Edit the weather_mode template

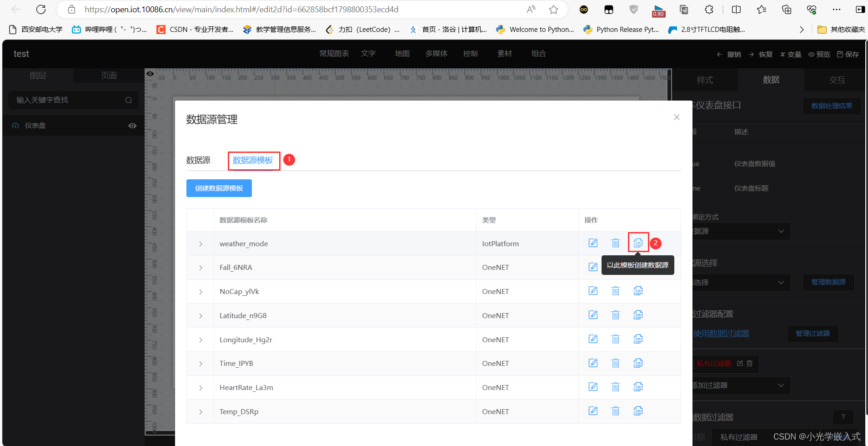click(593, 243)
